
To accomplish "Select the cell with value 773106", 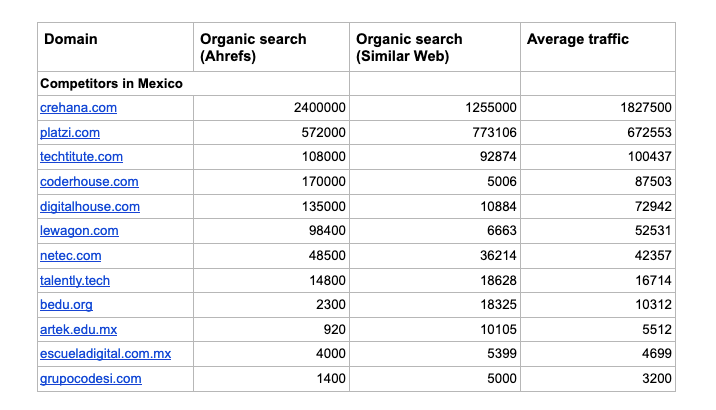I will 490,133.
